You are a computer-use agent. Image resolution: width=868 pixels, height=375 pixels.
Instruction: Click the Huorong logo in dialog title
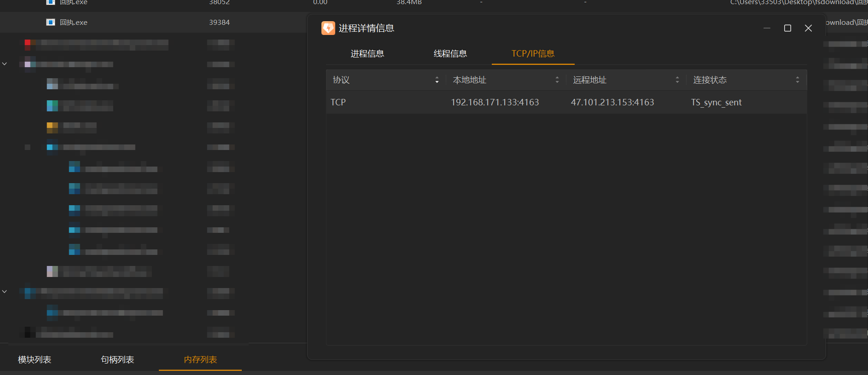pos(328,28)
